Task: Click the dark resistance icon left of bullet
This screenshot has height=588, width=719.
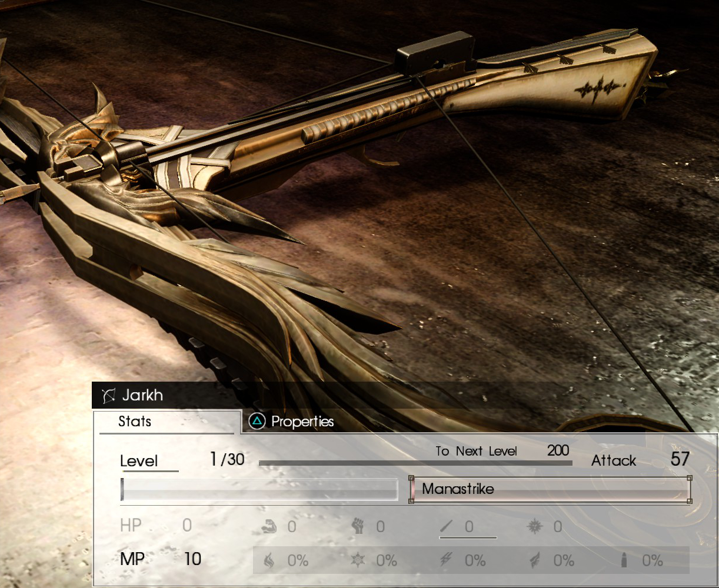Action: coord(535,560)
